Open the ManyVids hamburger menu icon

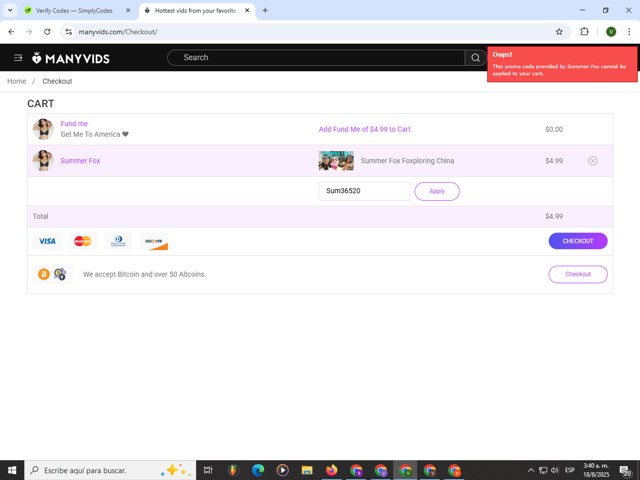point(18,58)
